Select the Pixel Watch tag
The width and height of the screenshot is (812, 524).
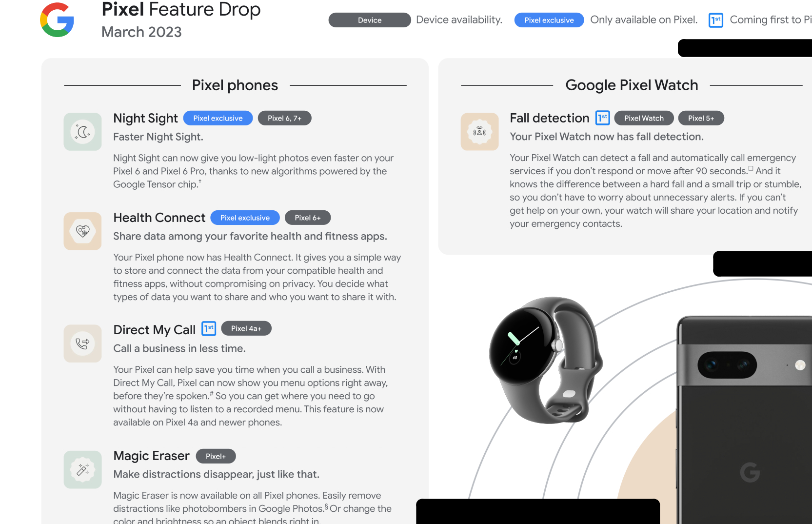644,118
